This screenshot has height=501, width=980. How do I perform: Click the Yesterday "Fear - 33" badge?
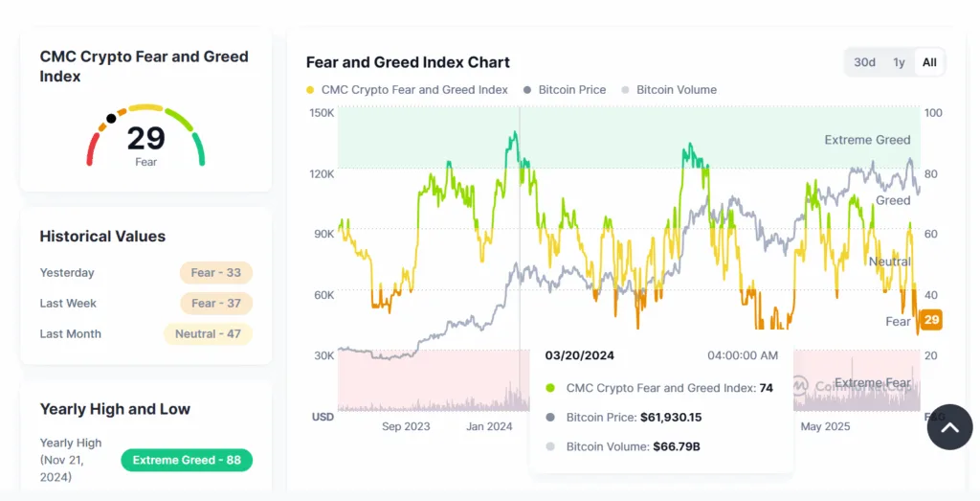(x=216, y=273)
